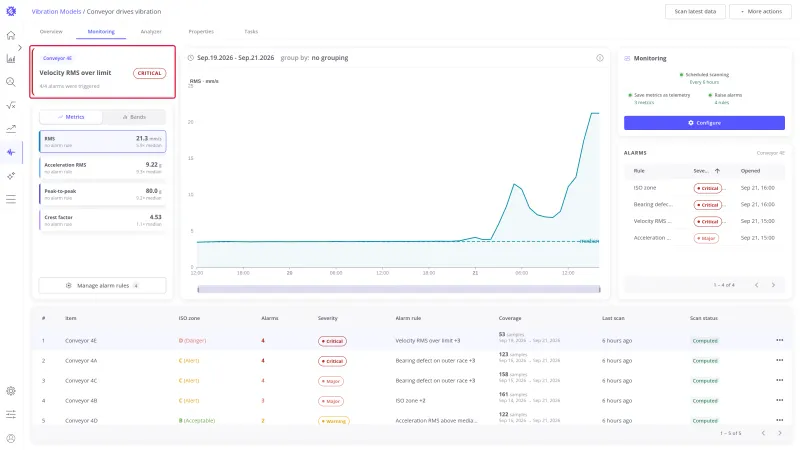Viewport: 800px width, 450px height.
Task: Switch to the Properties tab
Action: tap(201, 32)
